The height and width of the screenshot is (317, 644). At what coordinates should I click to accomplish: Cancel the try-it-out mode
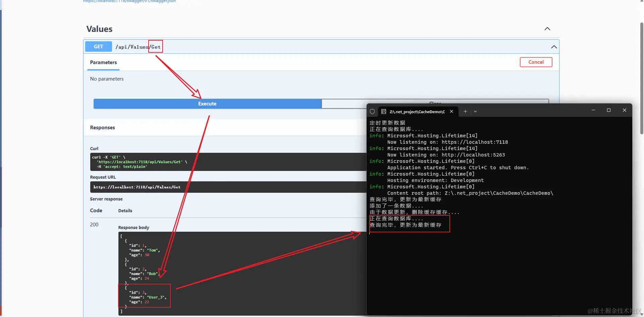click(x=536, y=62)
